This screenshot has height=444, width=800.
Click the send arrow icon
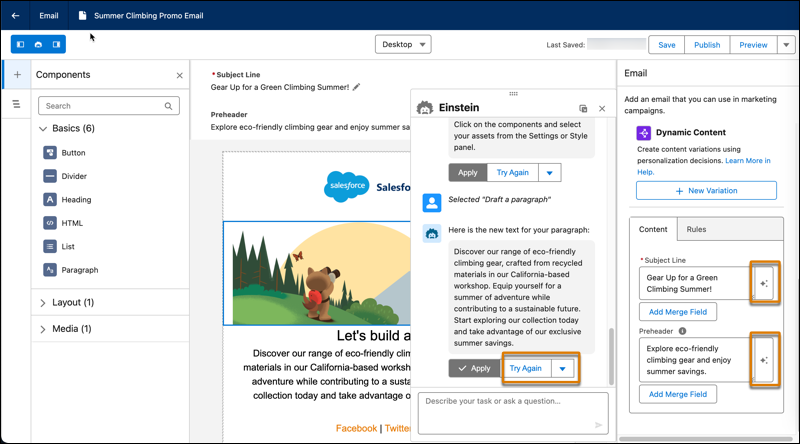click(598, 425)
